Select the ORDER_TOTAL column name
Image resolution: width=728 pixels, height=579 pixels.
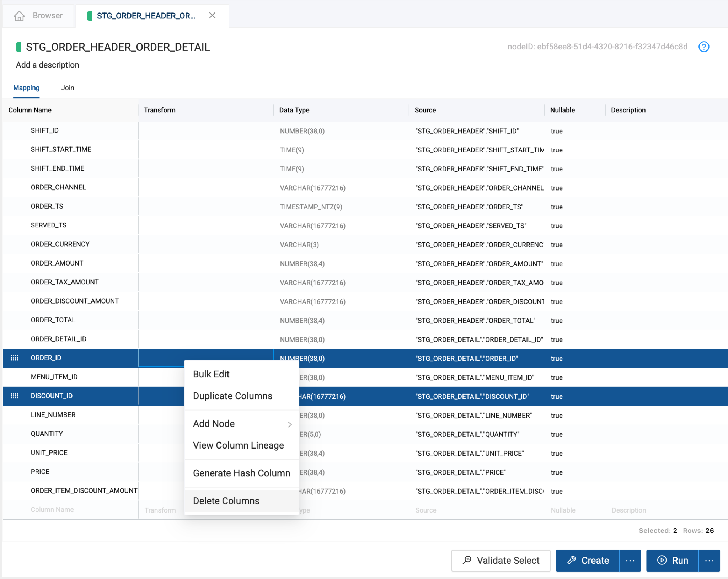[53, 320]
